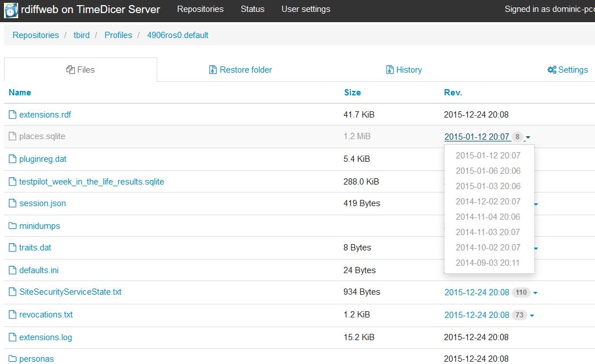Click the revision count badge showing 110
Screen dimensions: 595x364
[521, 292]
